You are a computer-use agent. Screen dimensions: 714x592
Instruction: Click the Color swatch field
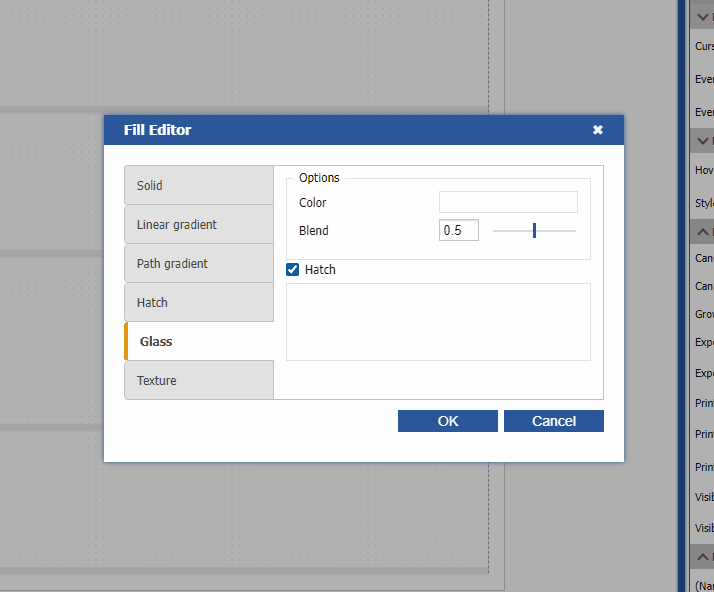(x=507, y=202)
